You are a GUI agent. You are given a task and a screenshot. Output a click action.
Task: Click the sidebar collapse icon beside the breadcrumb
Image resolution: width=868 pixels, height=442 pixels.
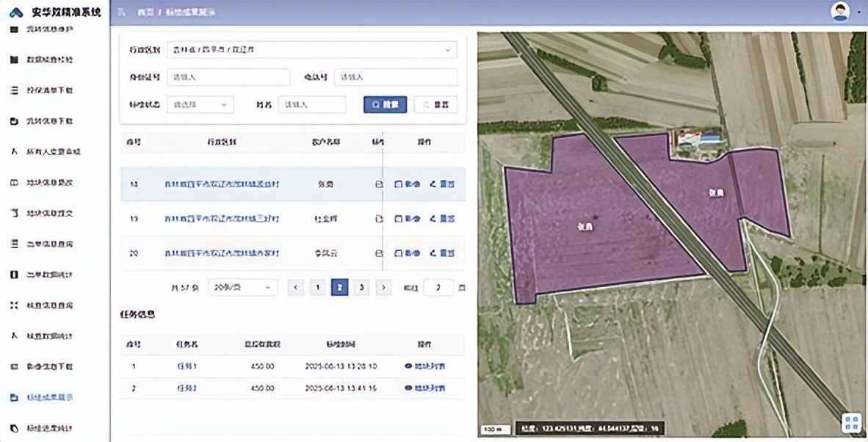(121, 12)
